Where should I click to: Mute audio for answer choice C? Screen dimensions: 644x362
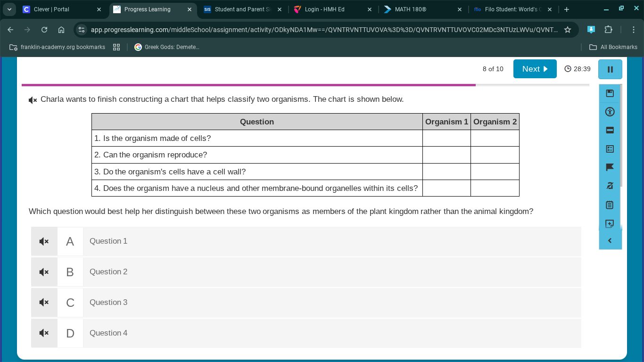coord(44,302)
